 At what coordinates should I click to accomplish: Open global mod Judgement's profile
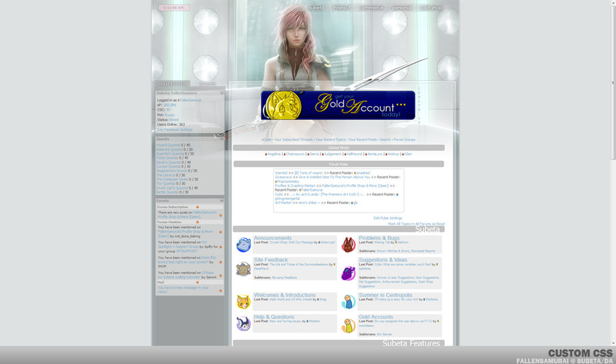click(x=333, y=155)
